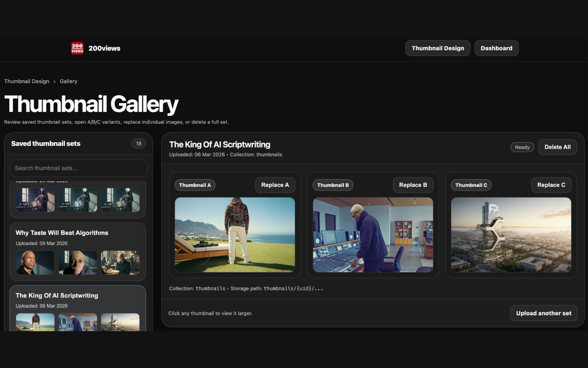Viewport: 588px width, 368px height.
Task: Click the Thumbnail B label chip
Action: coord(333,185)
